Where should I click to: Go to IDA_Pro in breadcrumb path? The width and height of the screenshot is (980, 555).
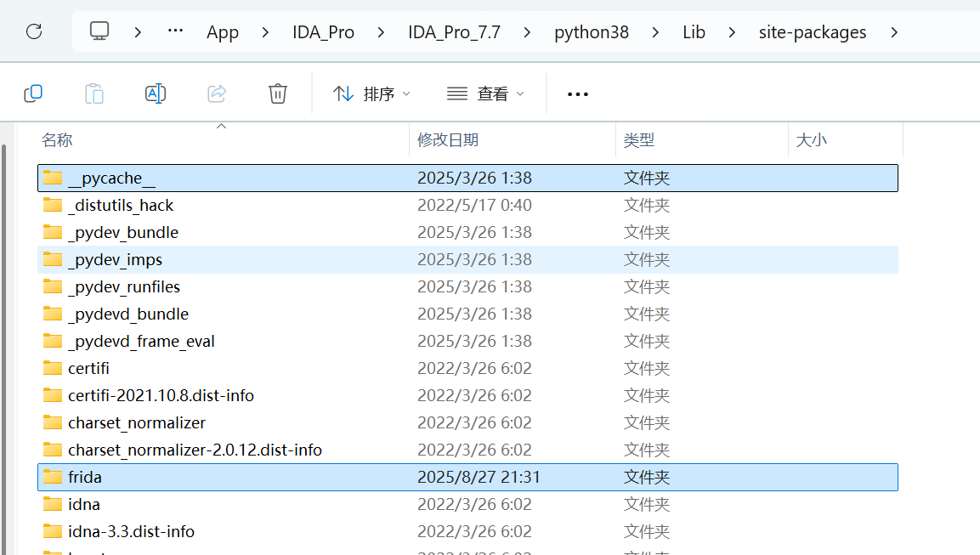coord(323,32)
